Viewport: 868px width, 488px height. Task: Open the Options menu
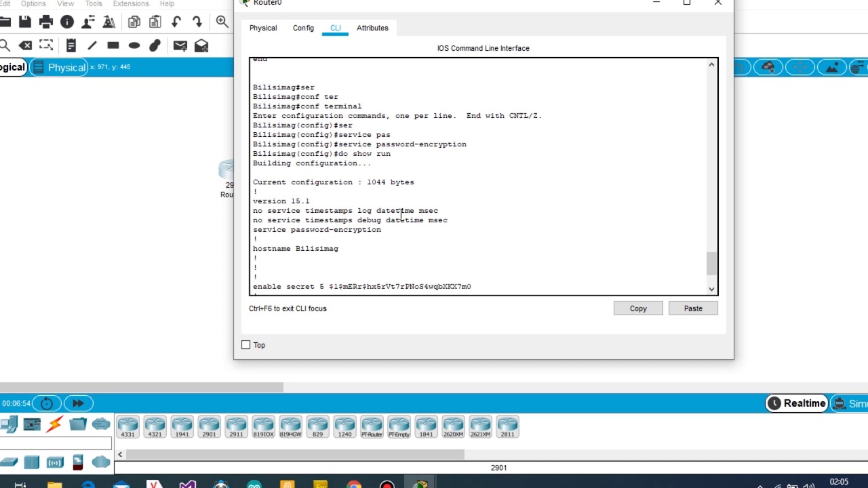[x=33, y=3]
